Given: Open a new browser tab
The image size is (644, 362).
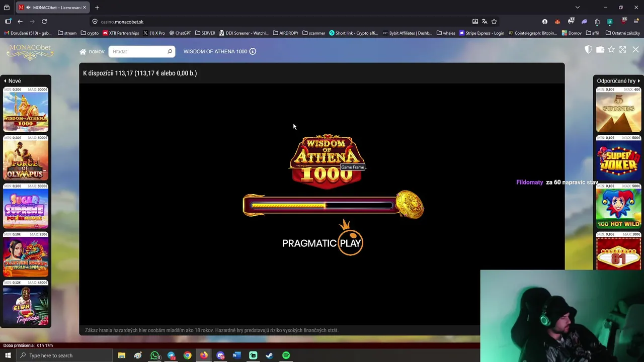Looking at the screenshot, I should pyautogui.click(x=97, y=8).
